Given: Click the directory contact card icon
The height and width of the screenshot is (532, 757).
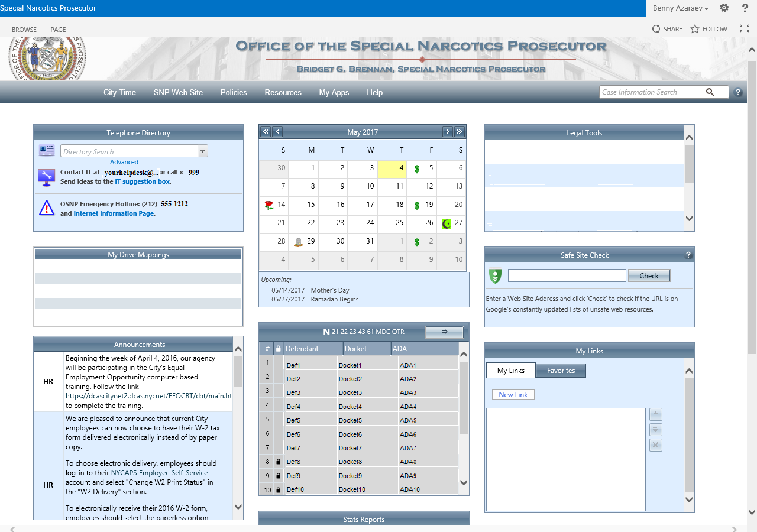Looking at the screenshot, I should pos(47,151).
